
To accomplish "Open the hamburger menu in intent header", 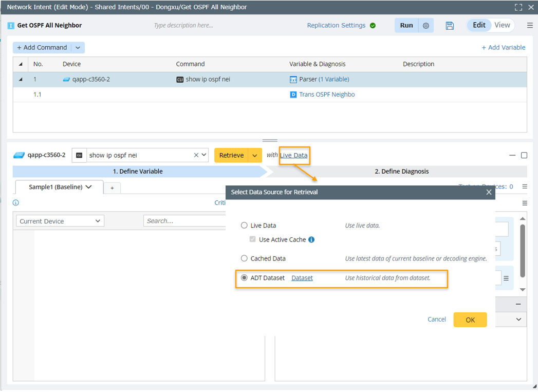I will (530, 26).
